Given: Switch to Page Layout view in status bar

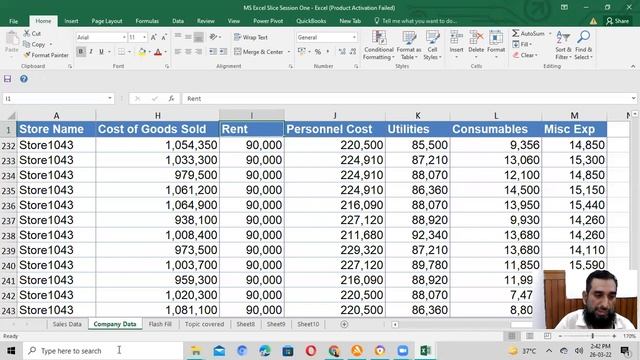Looking at the screenshot, I should (x=529, y=336).
